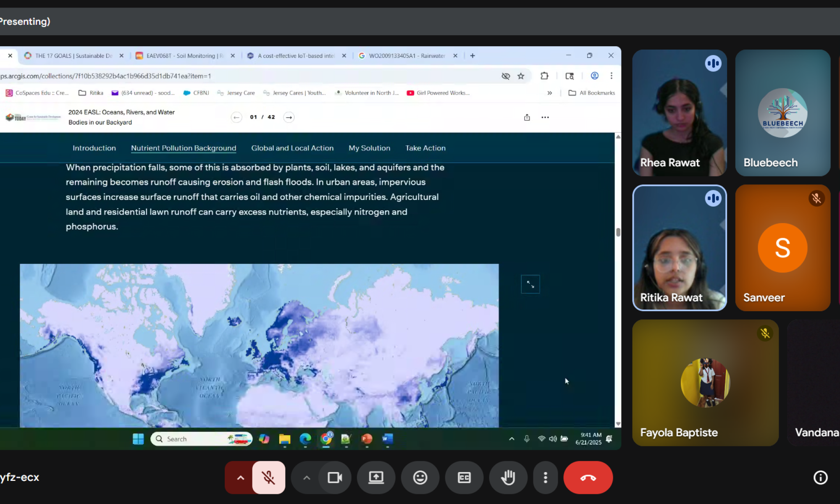Viewport: 840px width, 504px height.
Task: Click the present screen button
Action: (376, 478)
